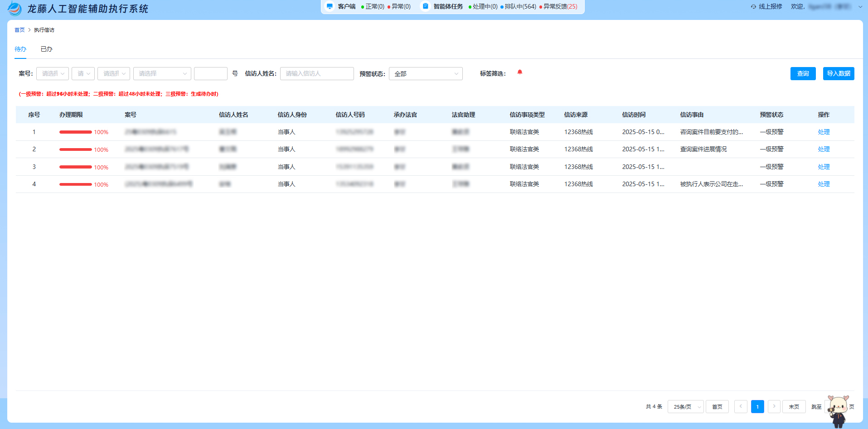Go to previous page arrow
Image resolution: width=868 pixels, height=429 pixels.
[x=741, y=406]
